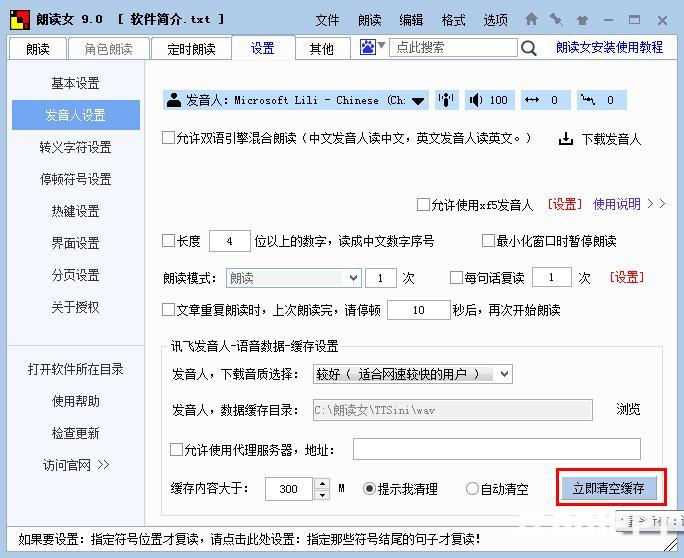This screenshot has height=558, width=684.
Task: Check the 每句话复读 option
Action: point(456,277)
